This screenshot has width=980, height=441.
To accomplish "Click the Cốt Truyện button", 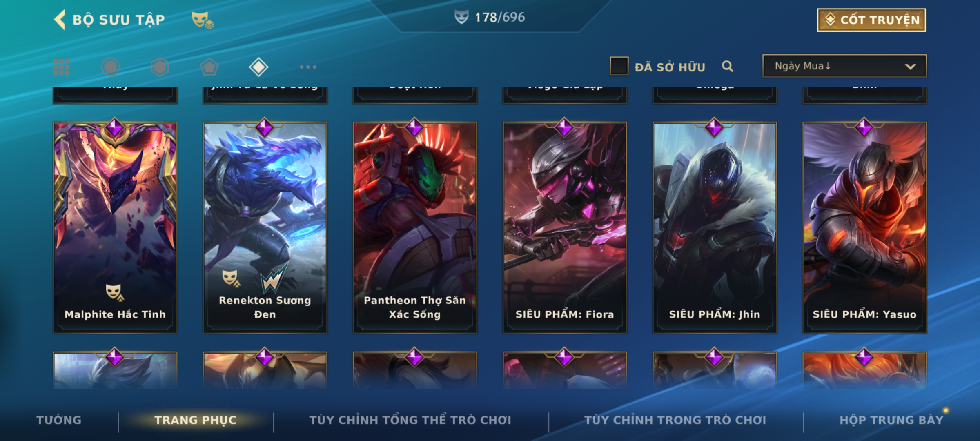I will pos(871,20).
